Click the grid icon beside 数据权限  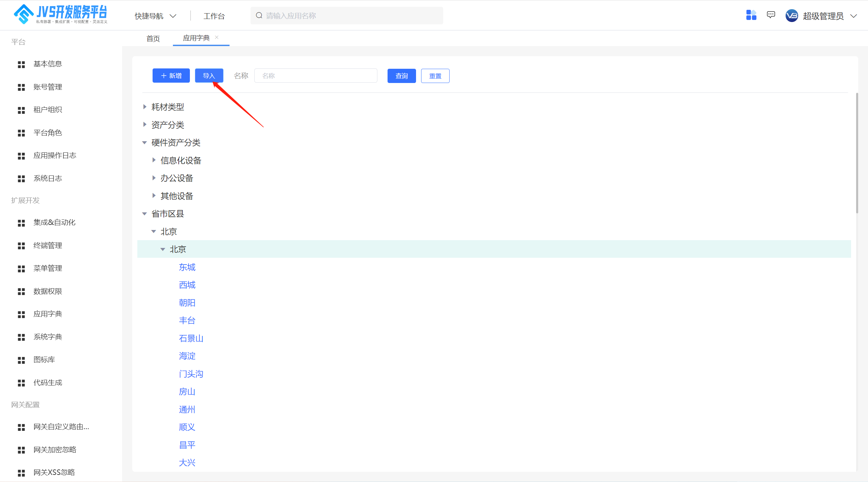(21, 292)
